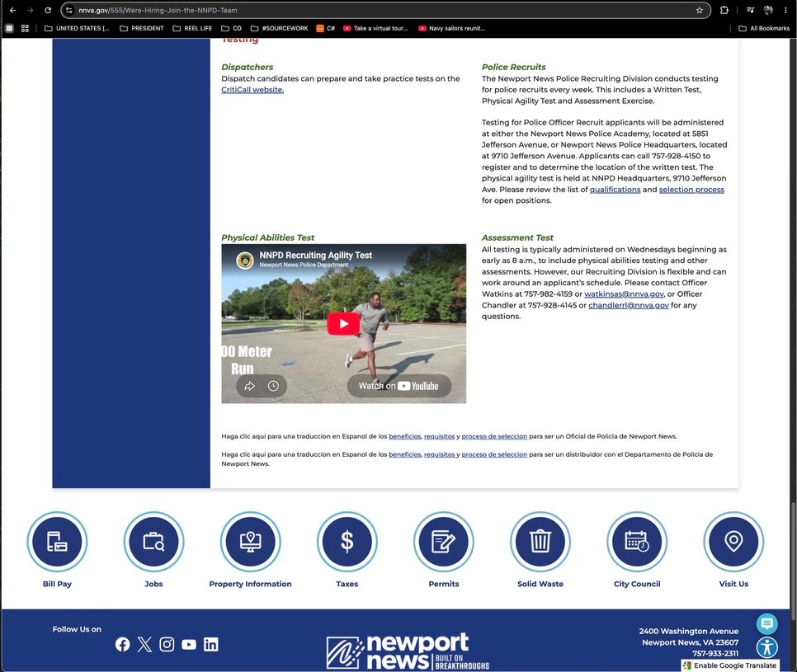Open the 'Navy sailors reunit...' bookmark
Image resolution: width=797 pixels, height=672 pixels.
(451, 28)
